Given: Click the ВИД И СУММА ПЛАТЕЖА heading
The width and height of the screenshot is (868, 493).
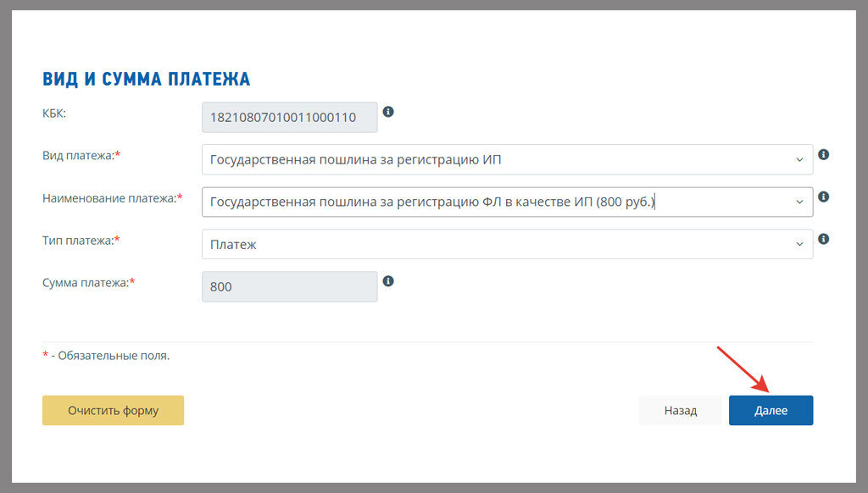Looking at the screenshot, I should click(x=146, y=79).
